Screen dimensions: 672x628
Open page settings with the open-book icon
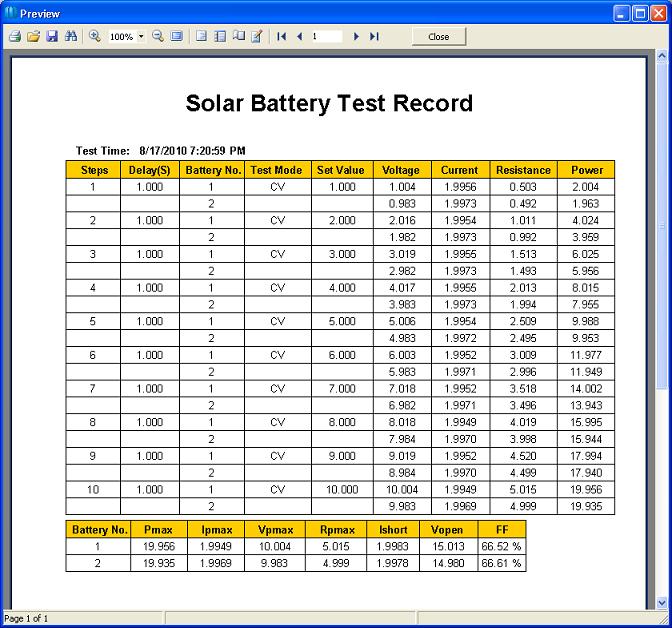[x=239, y=36]
